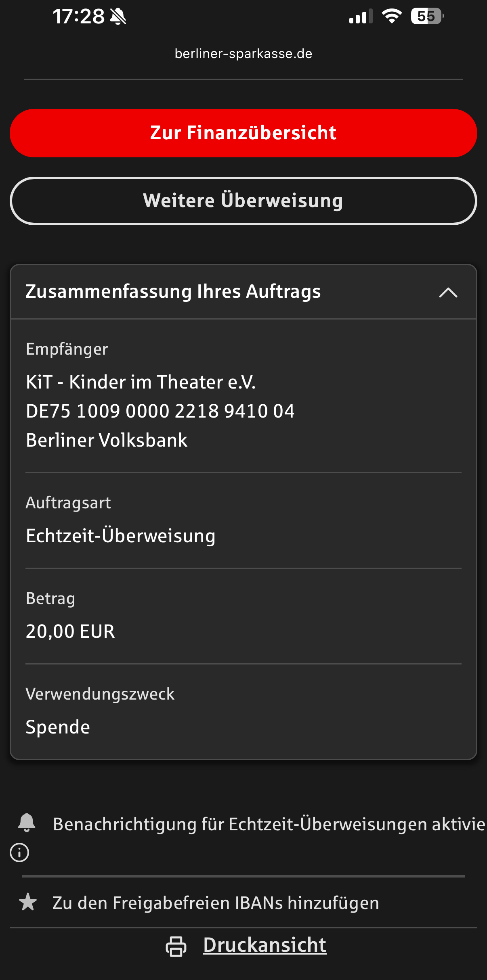This screenshot has width=487, height=980.
Task: Tap the star favorite icon
Action: click(x=28, y=902)
